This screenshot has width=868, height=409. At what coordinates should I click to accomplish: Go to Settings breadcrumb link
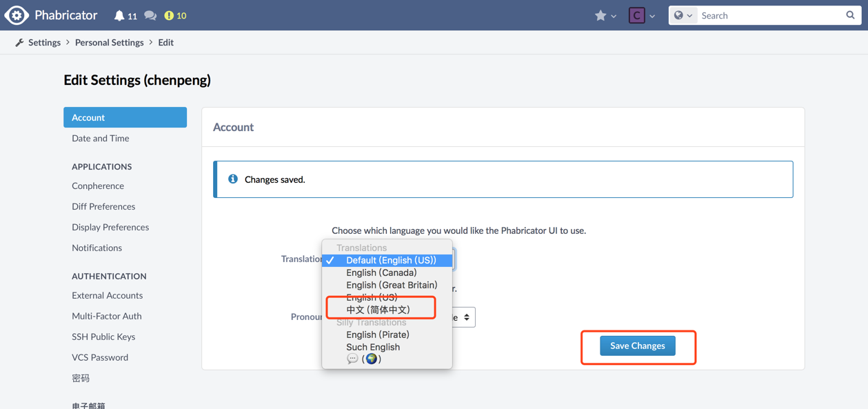point(44,43)
